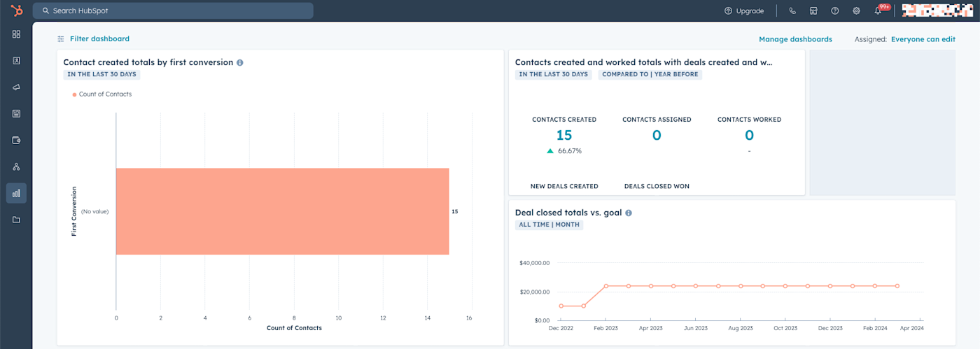Viewport: 980px width, 349px height.
Task: Open the commerce wallet icon in sidebar
Action: click(16, 140)
